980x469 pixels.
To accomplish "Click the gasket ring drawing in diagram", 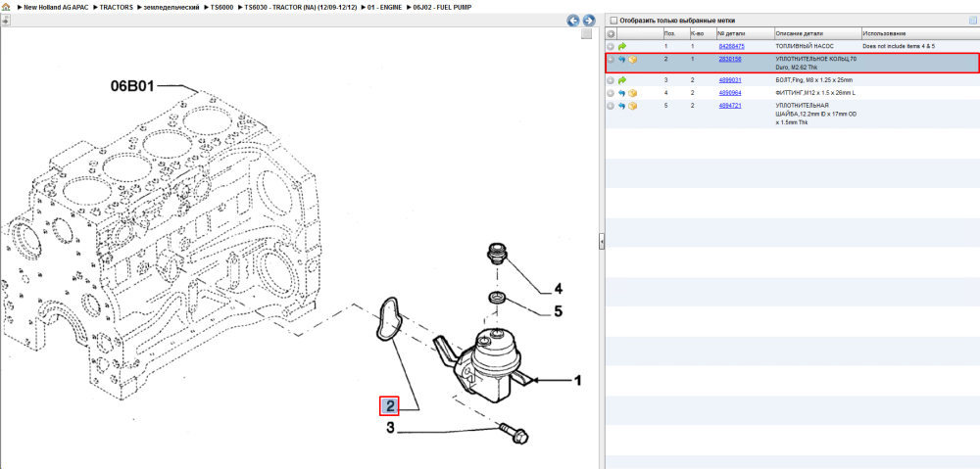I will [388, 319].
